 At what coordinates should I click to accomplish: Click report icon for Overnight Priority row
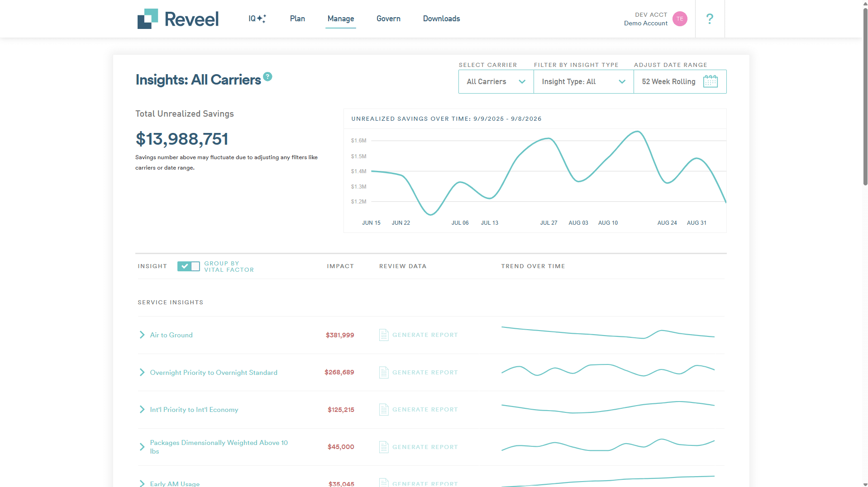[384, 373]
